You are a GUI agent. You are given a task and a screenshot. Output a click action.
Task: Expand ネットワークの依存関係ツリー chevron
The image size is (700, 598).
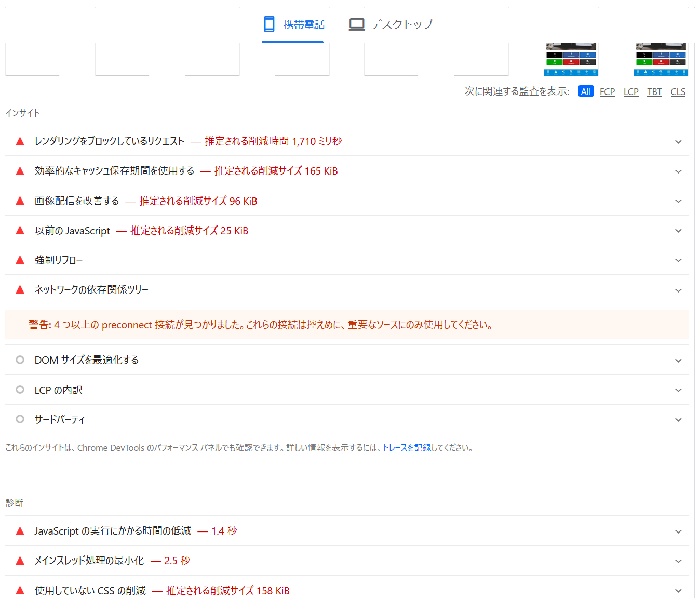tap(678, 290)
